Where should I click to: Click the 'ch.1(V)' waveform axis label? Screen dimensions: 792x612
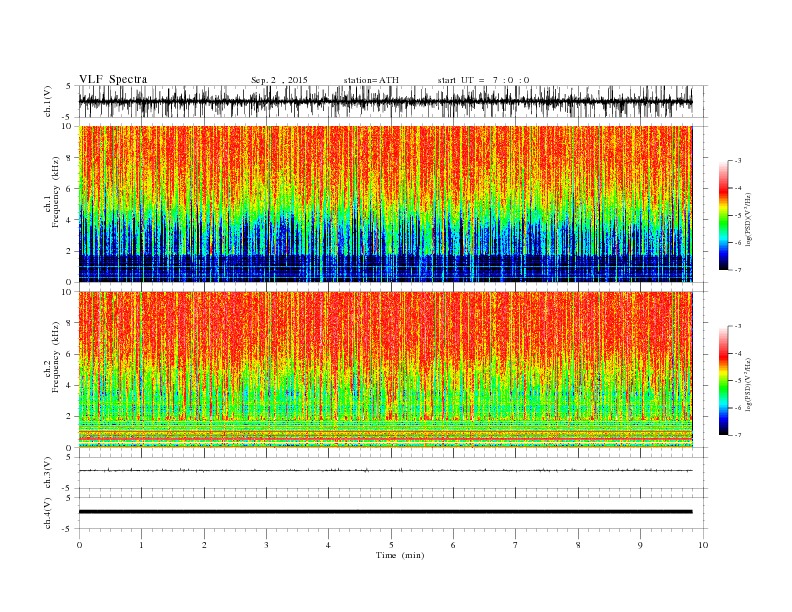point(47,101)
